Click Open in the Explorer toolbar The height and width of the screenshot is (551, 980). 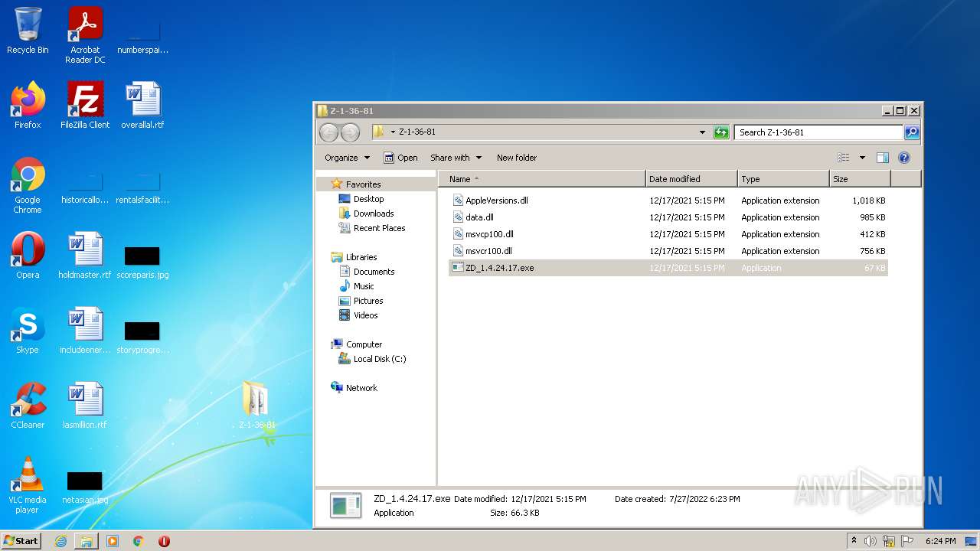pos(400,158)
